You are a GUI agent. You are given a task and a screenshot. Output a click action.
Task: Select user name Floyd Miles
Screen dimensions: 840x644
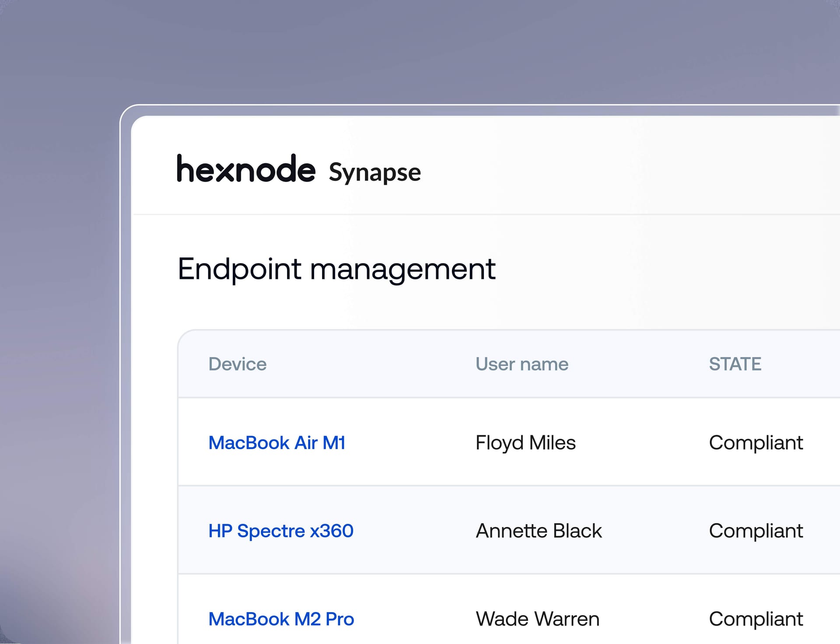[x=525, y=443]
